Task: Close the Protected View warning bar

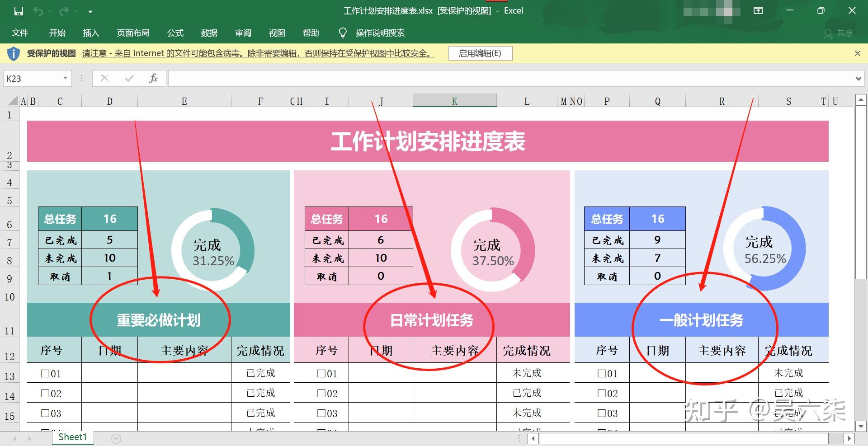Action: click(857, 53)
